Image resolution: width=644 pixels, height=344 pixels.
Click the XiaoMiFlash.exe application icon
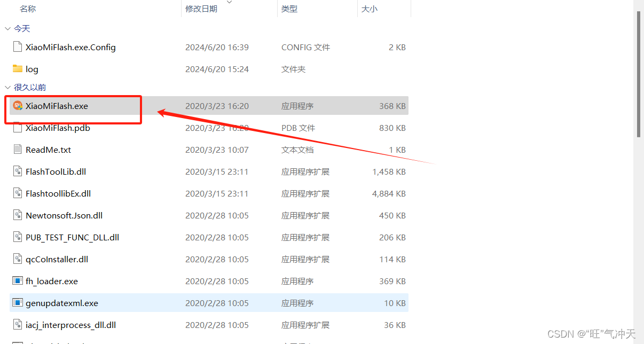click(x=18, y=106)
